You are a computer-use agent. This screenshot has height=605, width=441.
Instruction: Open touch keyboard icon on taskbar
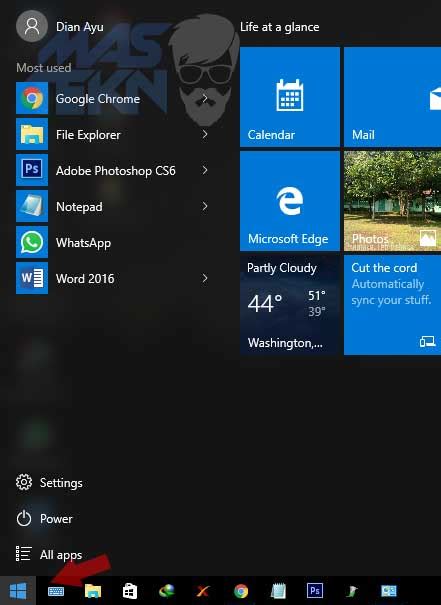click(x=56, y=591)
